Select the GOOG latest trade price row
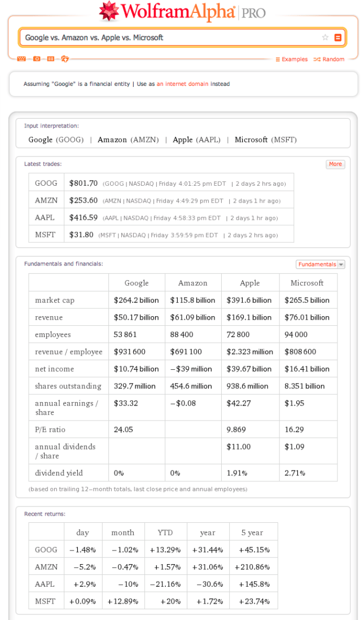Screen dimensions: 364x620 tap(161, 183)
